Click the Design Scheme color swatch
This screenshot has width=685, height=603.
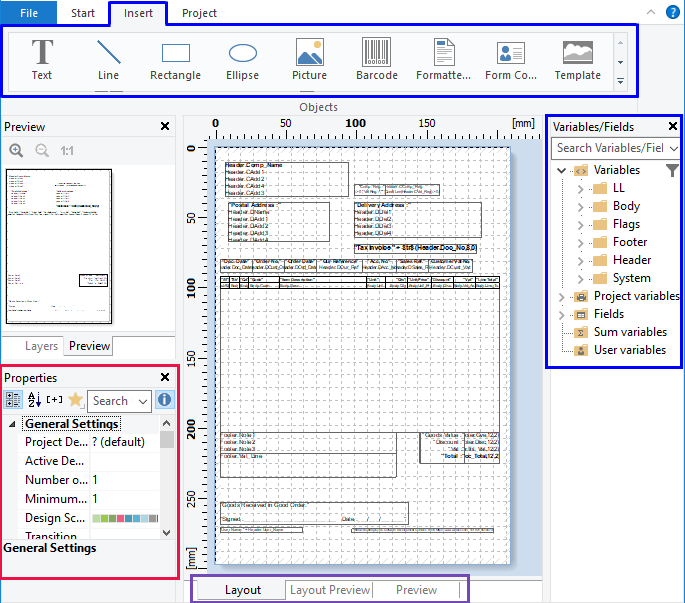124,518
